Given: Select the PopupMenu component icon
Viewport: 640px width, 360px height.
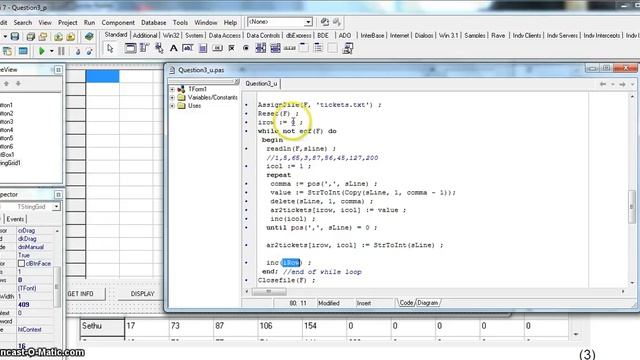Looking at the screenshot, I should pyautogui.click(x=159, y=49).
